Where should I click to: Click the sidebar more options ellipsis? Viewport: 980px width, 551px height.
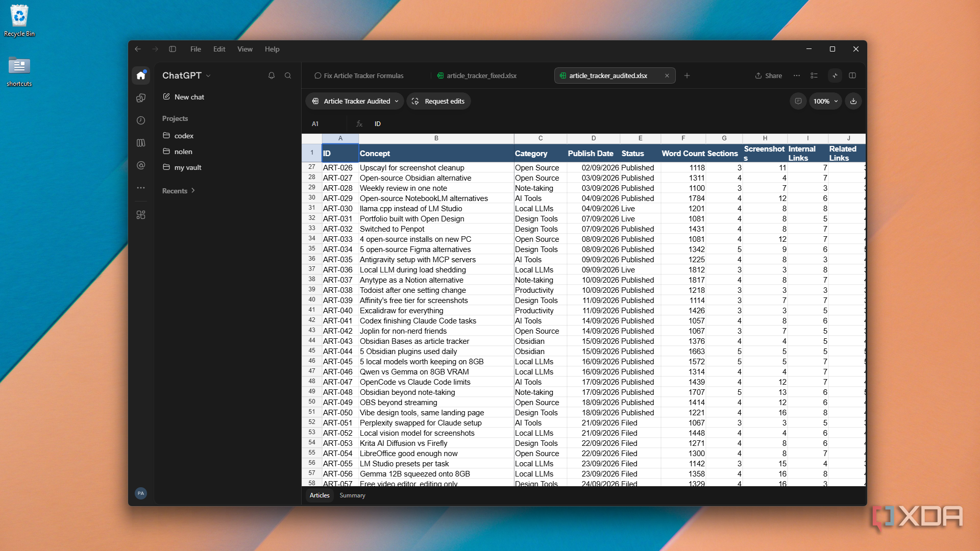point(141,188)
